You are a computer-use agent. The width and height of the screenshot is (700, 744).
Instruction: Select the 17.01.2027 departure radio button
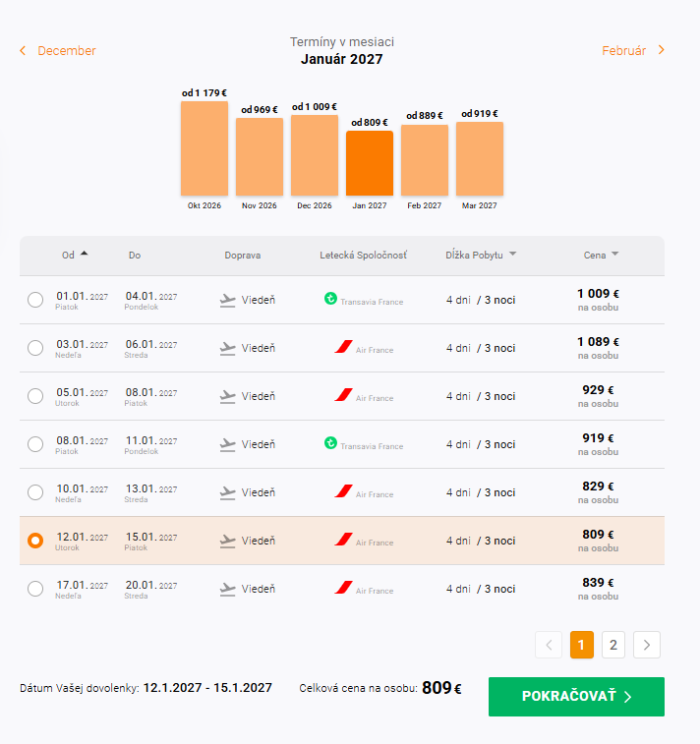click(x=35, y=589)
